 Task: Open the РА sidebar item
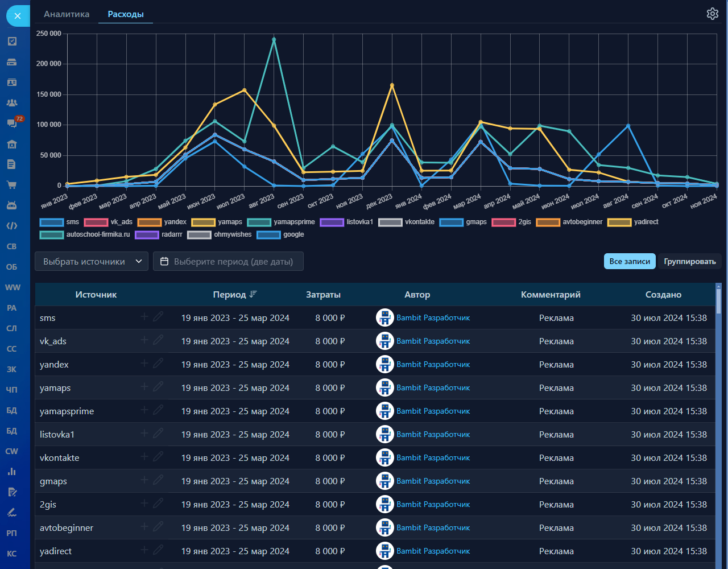12,308
